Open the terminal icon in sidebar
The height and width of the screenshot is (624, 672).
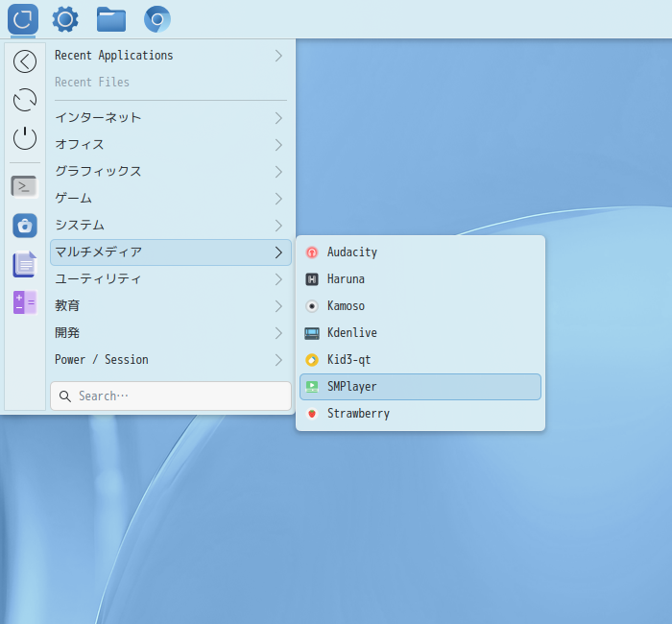25,186
